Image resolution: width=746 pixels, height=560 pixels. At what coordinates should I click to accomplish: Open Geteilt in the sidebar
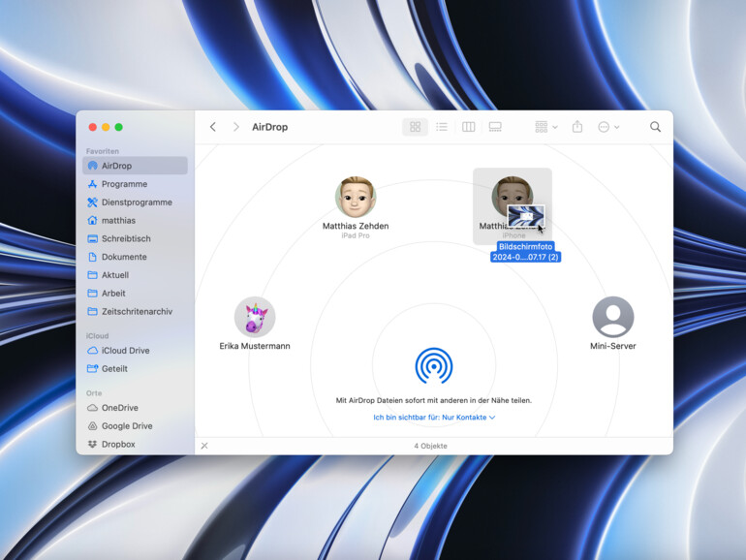click(x=135, y=369)
